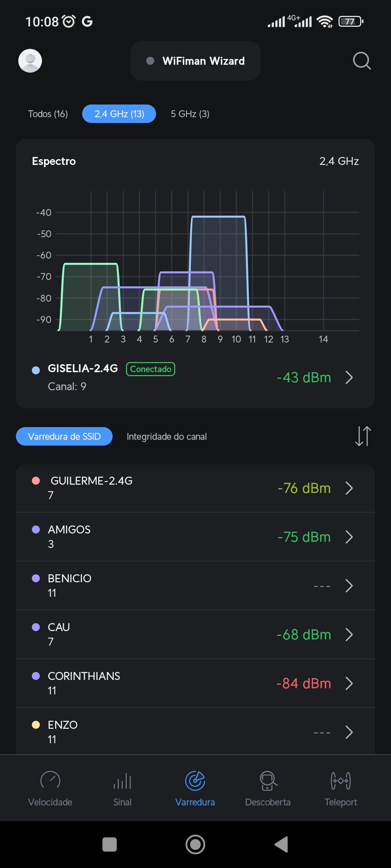The width and height of the screenshot is (391, 868).
Task: Expand the CORINTHIANS network chevron
Action: pos(349,684)
